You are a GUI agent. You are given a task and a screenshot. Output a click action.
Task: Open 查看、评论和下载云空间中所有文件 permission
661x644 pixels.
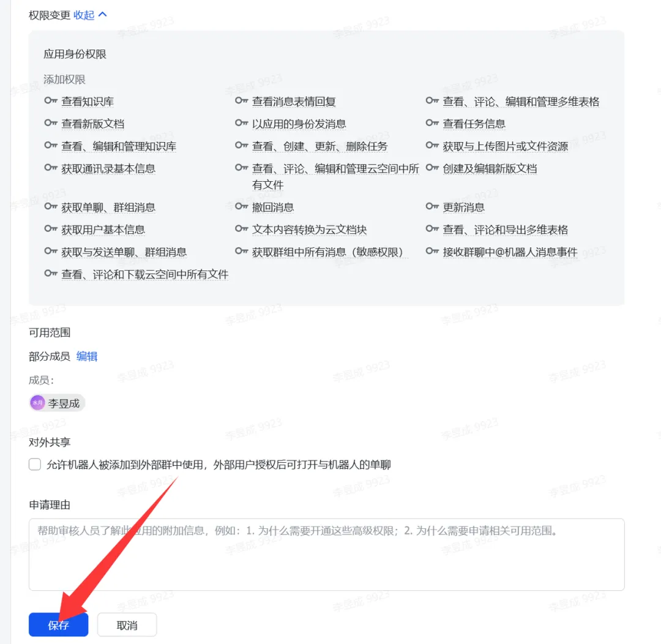pos(145,274)
